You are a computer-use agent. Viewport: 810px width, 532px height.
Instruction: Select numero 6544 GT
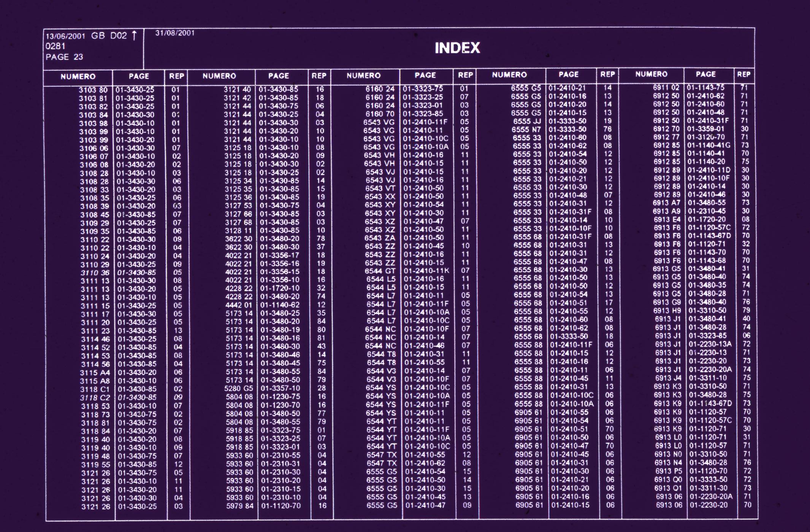point(381,271)
